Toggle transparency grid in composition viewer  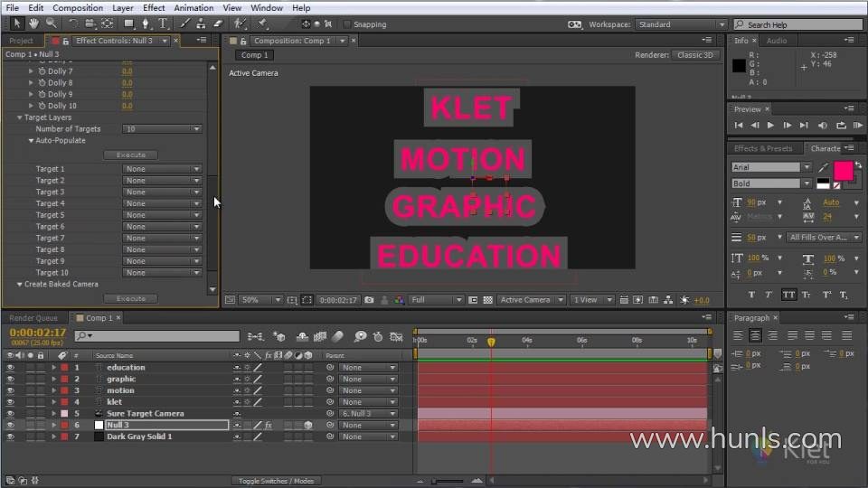[x=487, y=300]
